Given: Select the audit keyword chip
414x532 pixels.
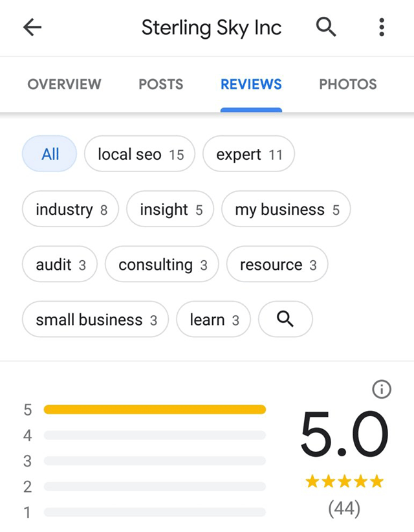Looking at the screenshot, I should coord(60,265).
